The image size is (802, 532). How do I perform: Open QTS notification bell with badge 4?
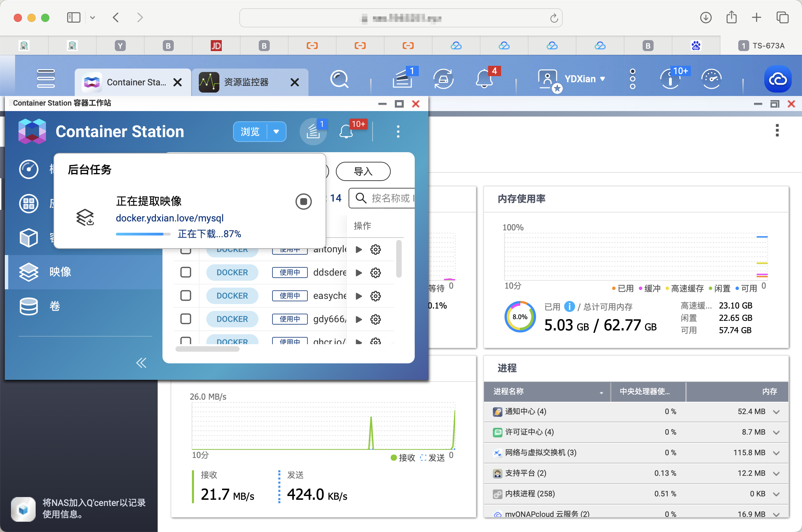pyautogui.click(x=485, y=78)
